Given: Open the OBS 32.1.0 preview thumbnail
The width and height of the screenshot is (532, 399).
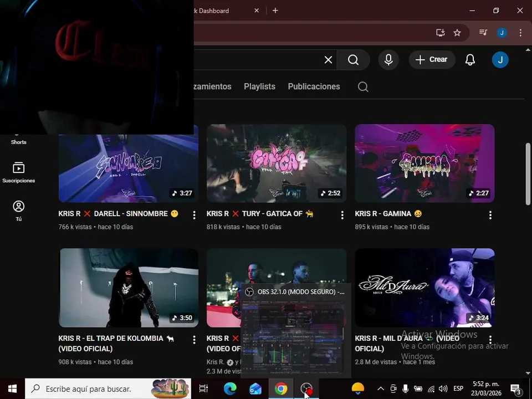Looking at the screenshot, I should (x=295, y=331).
